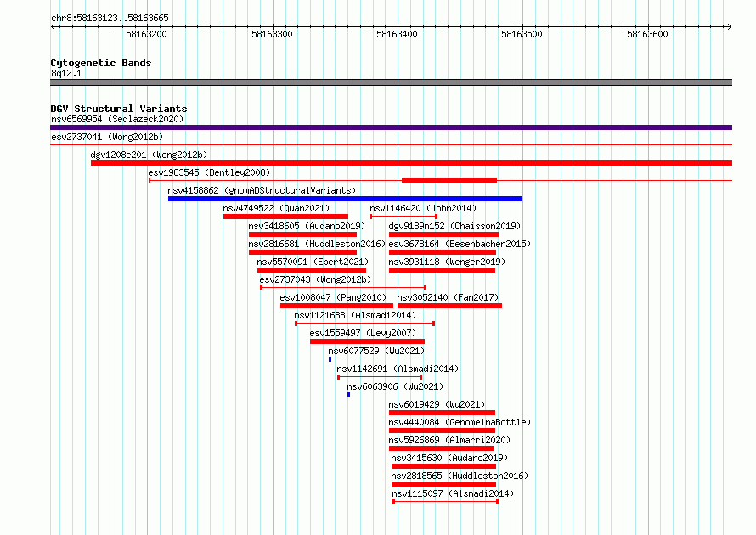Open the nsv5570091 (Ebert2021) label
The image size is (756, 535).
[x=313, y=262]
